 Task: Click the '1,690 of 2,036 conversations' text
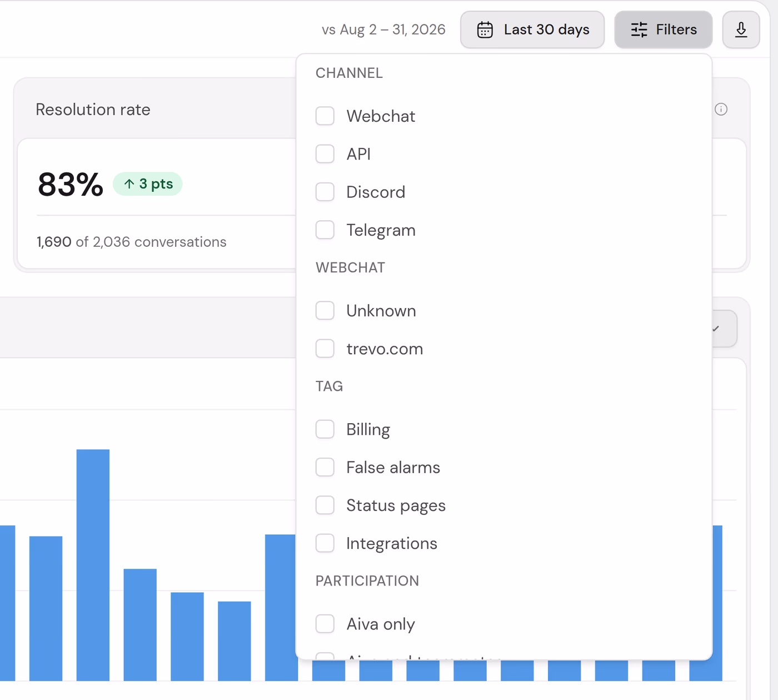[132, 242]
